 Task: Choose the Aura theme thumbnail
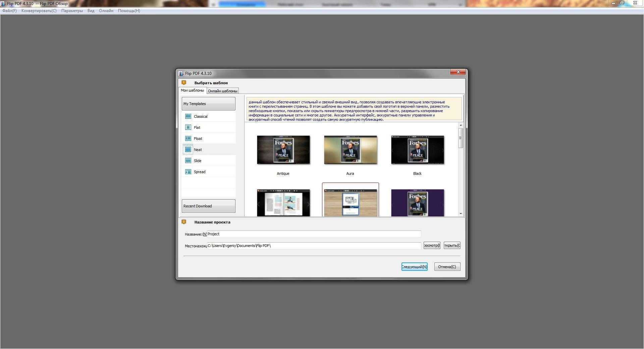[351, 150]
